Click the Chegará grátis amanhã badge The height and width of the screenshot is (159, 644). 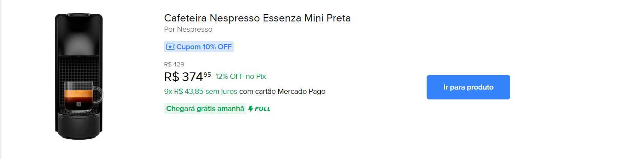pyautogui.click(x=205, y=109)
